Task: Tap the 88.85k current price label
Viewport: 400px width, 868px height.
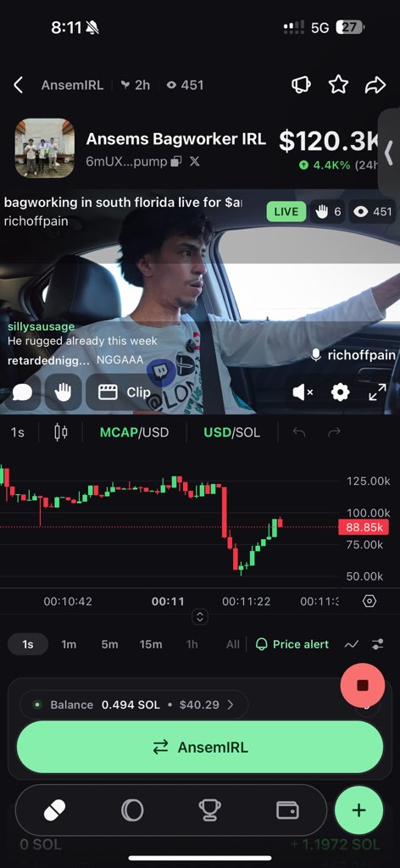Action: click(364, 527)
